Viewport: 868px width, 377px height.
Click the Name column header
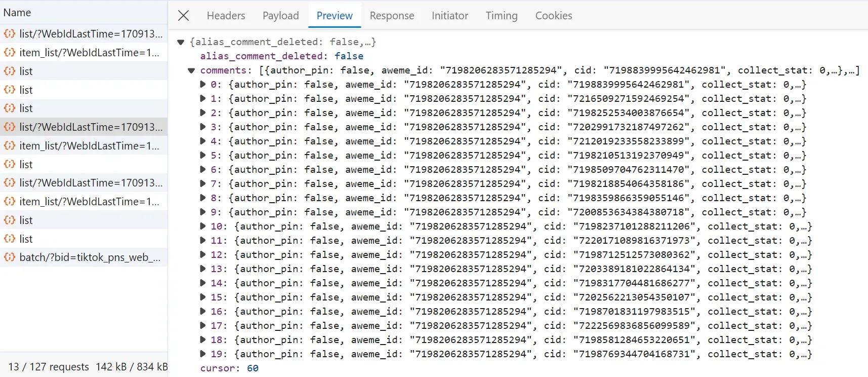point(84,12)
